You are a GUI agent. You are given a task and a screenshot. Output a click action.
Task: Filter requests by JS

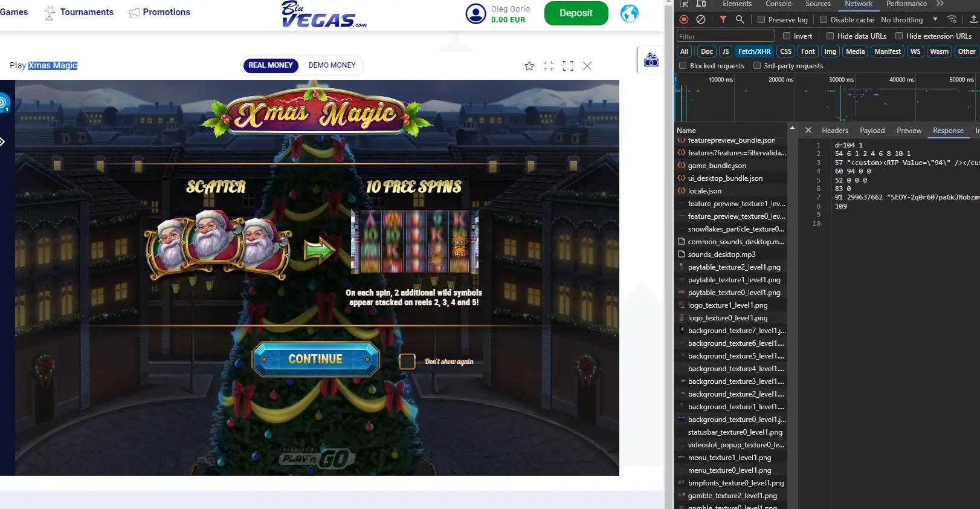coord(726,51)
